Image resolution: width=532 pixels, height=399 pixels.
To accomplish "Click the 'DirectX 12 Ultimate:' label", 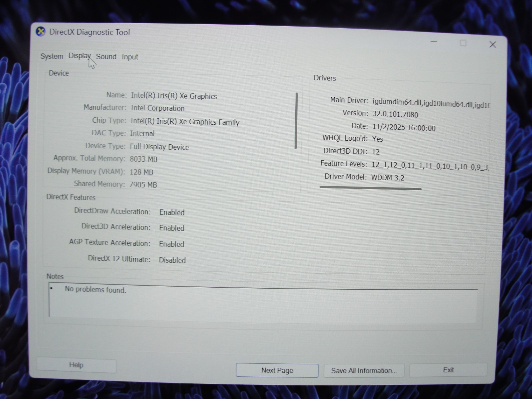I will click(119, 259).
